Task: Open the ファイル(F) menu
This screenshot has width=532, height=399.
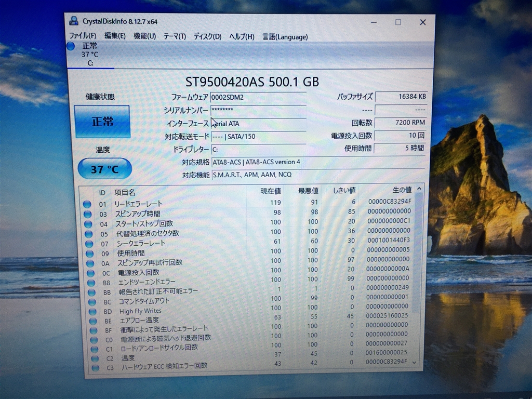Action: click(x=83, y=36)
